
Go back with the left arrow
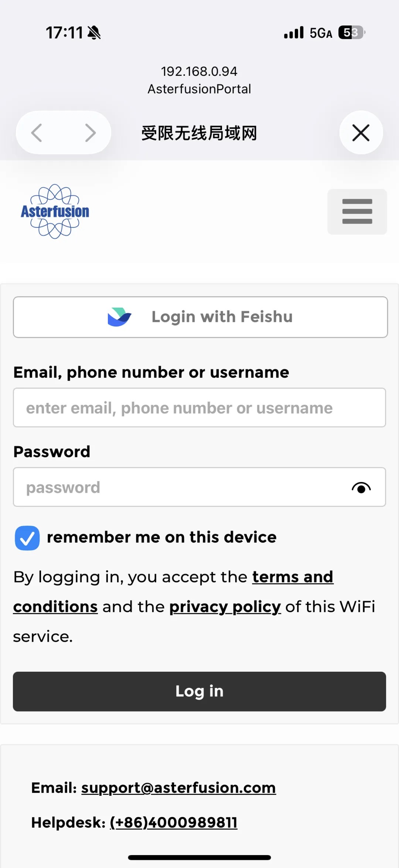click(37, 133)
